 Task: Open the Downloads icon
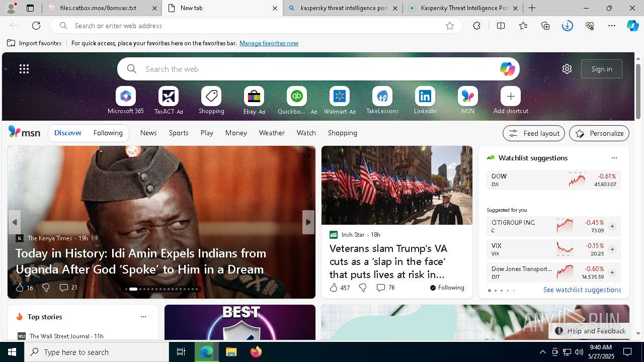pyautogui.click(x=568, y=26)
